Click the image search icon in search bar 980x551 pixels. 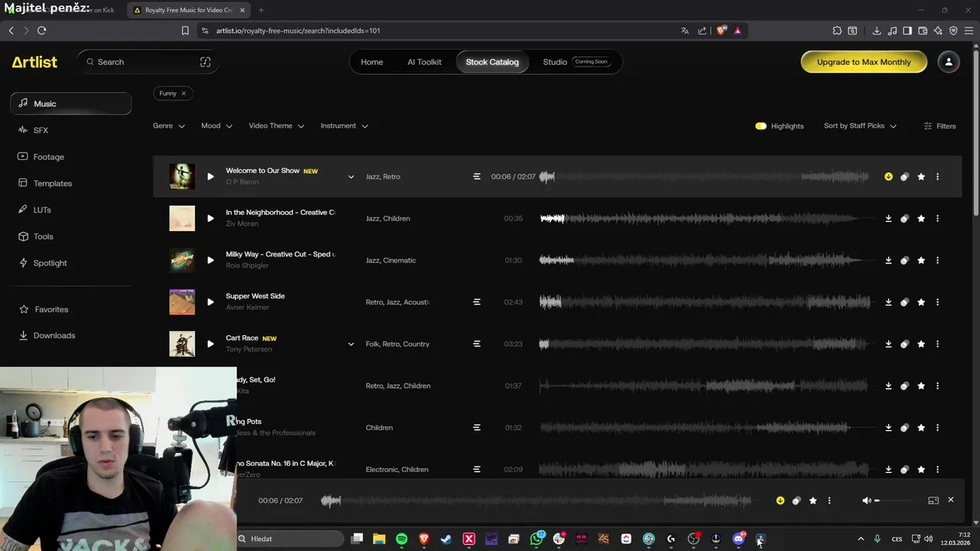tap(205, 62)
